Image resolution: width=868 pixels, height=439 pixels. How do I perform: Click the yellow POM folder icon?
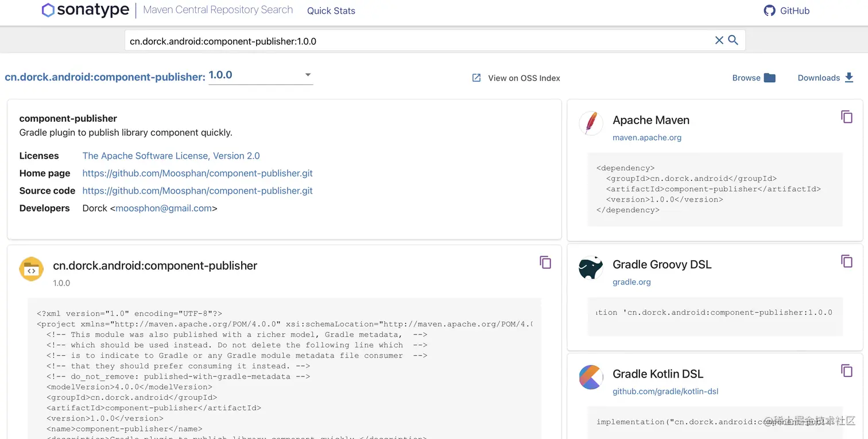[32, 269]
